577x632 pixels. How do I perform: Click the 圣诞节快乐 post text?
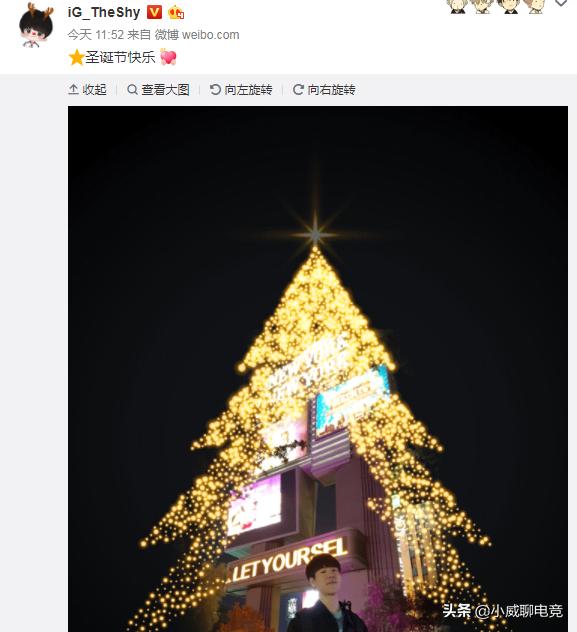pyautogui.click(x=120, y=57)
